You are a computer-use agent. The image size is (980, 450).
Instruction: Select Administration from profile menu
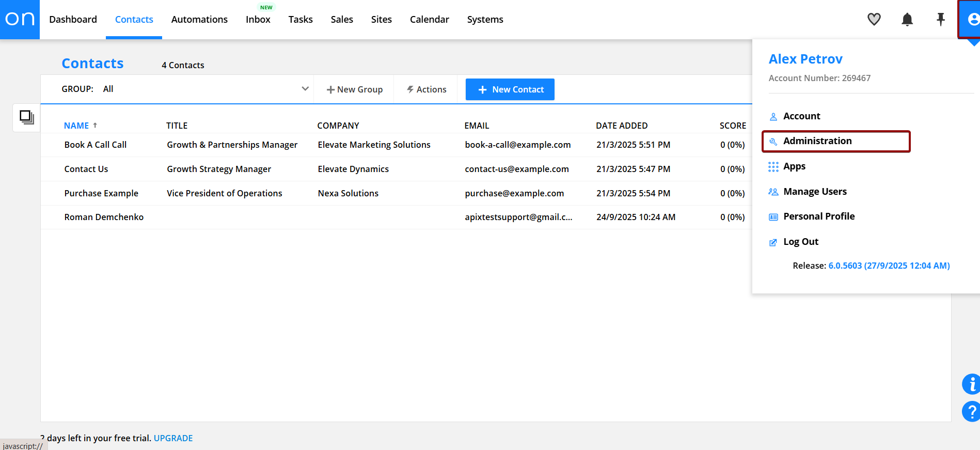817,141
